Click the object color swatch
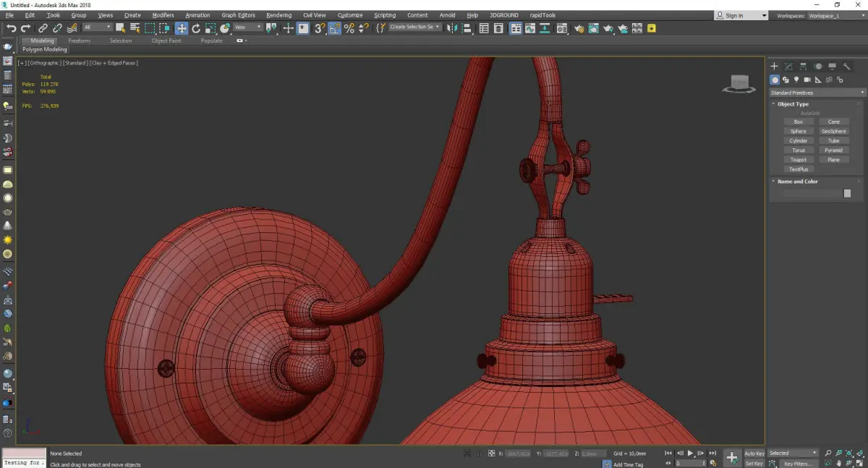The width and height of the screenshot is (868, 468). 847,194
